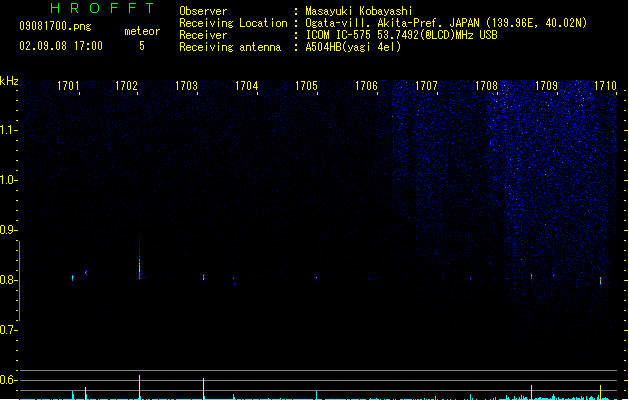Click the yellow detection bar after 1703
The height and width of the screenshot is (400, 629).
[203, 389]
